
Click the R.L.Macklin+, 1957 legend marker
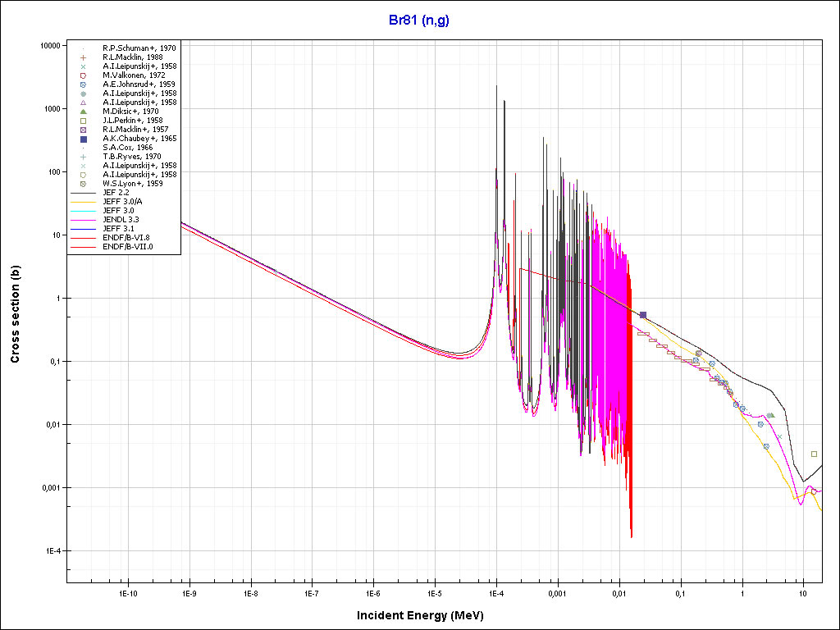pos(84,130)
